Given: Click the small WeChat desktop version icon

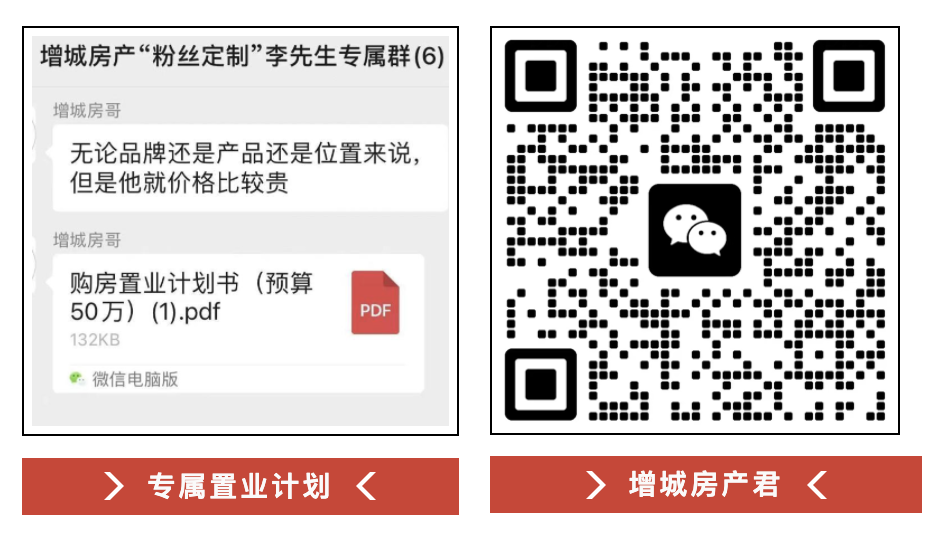Looking at the screenshot, I should pyautogui.click(x=77, y=379).
